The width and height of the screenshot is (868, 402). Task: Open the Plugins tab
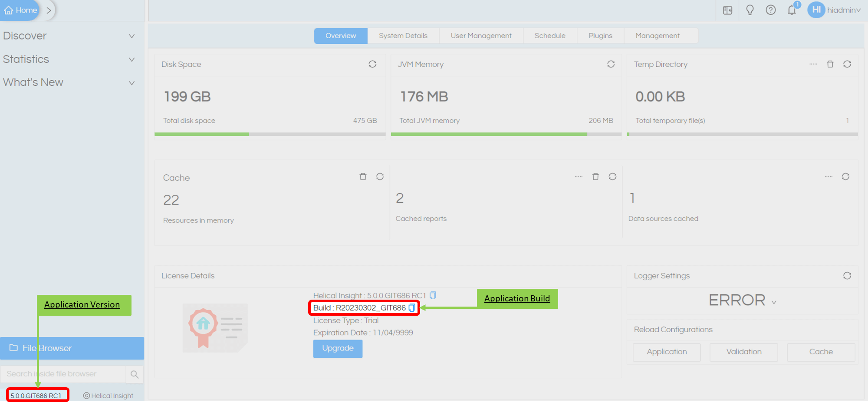(x=600, y=36)
